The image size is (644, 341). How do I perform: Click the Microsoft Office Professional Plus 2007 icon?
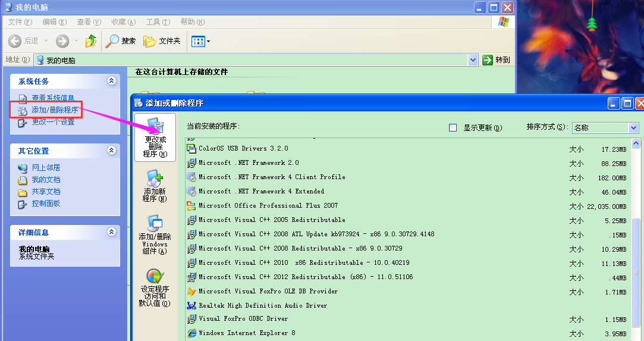(x=191, y=205)
